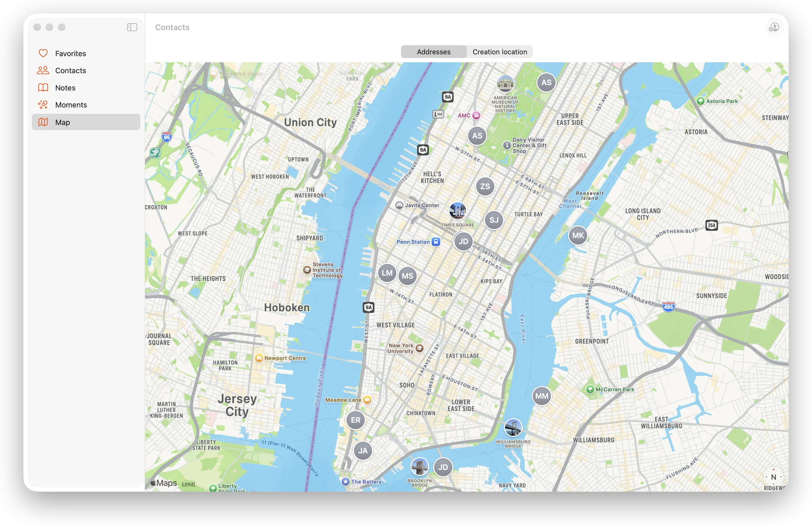Open Notes in the sidebar
Image resolution: width=812 pixels, height=525 pixels.
tap(86, 88)
